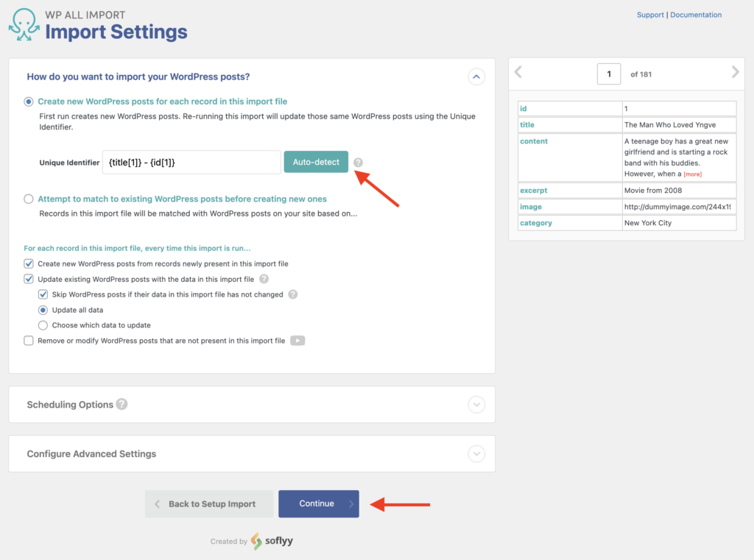Image resolution: width=754 pixels, height=560 pixels.
Task: Click the Auto-detect button
Action: click(x=316, y=162)
